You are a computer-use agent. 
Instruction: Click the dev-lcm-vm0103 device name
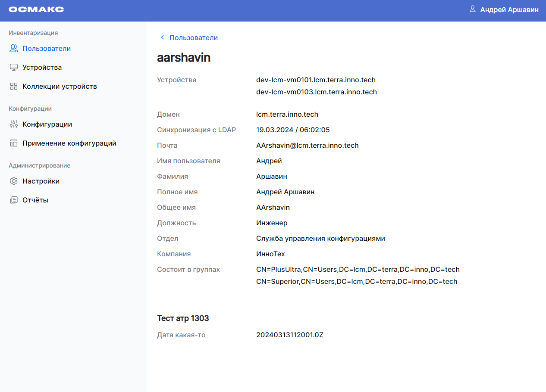click(316, 92)
